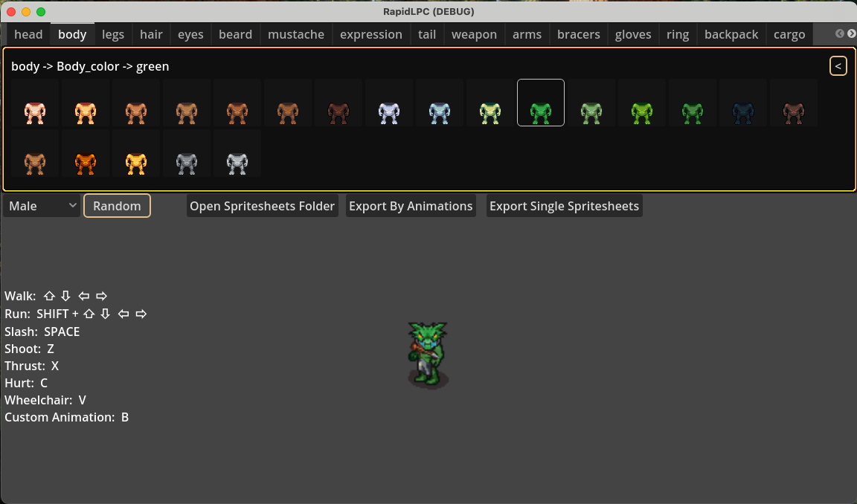Click Export Single Spritesheets

pyautogui.click(x=564, y=206)
